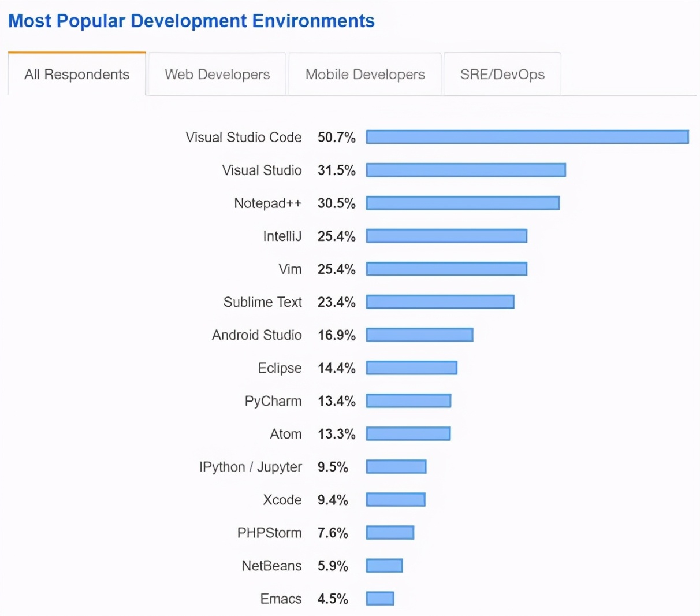The width and height of the screenshot is (700, 616).
Task: Select the 13.4% value
Action: tap(337, 400)
